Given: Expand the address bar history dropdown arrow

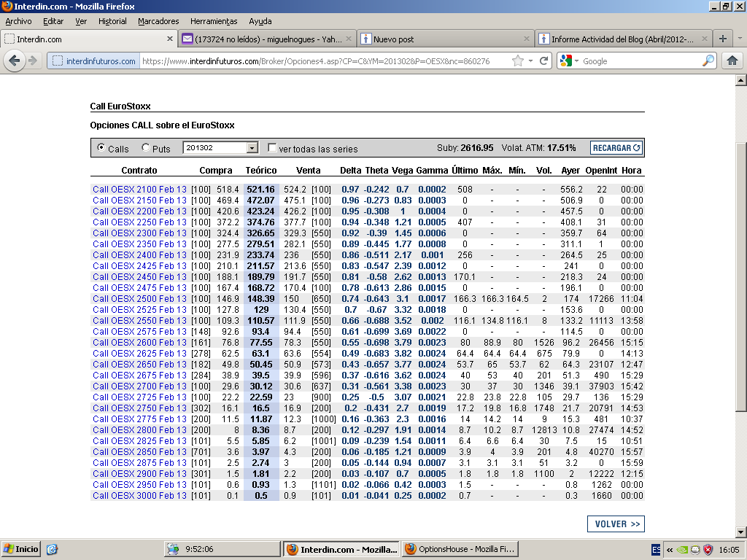Looking at the screenshot, I should [x=530, y=61].
